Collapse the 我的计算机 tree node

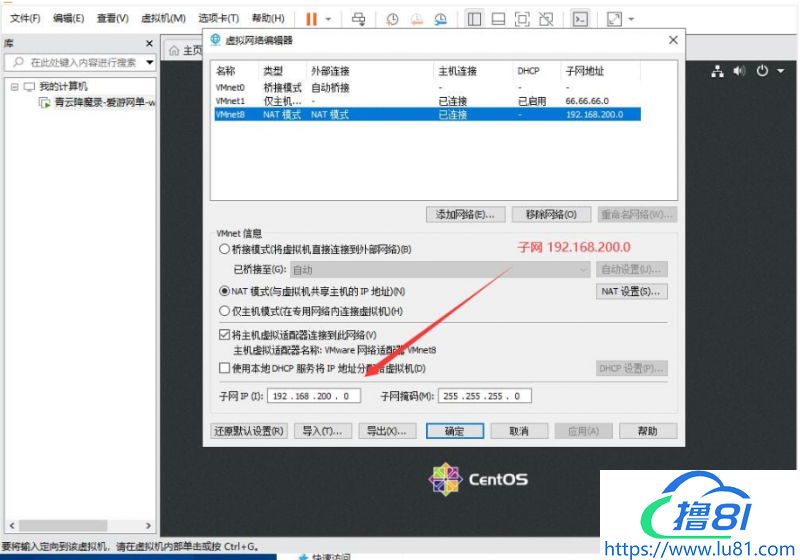click(15, 87)
